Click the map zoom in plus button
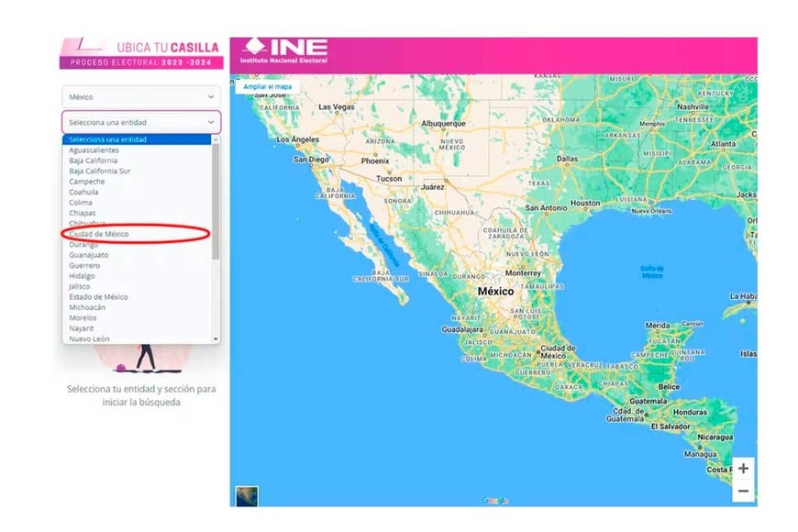This screenshot has height=532, width=798. pos(743,469)
